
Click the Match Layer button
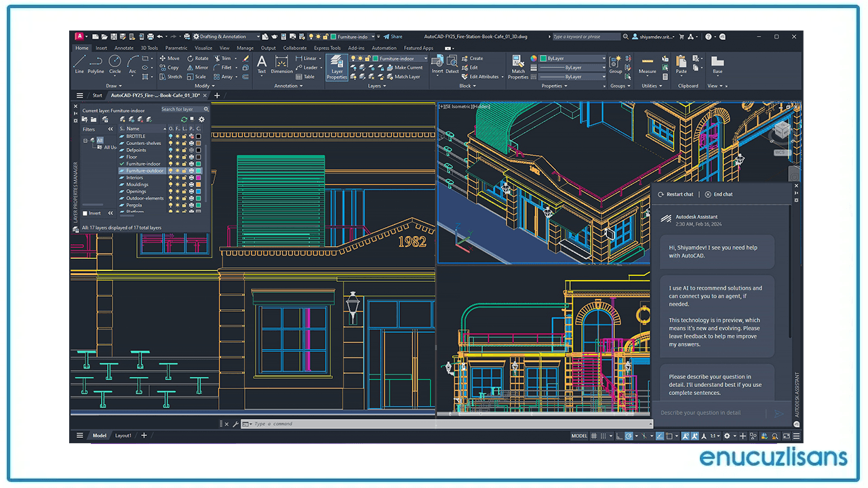point(403,77)
